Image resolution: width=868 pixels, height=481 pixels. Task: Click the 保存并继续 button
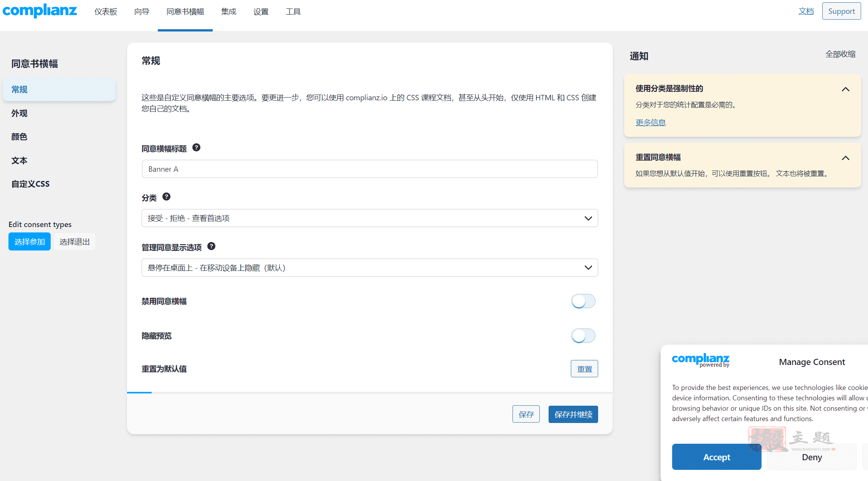573,414
